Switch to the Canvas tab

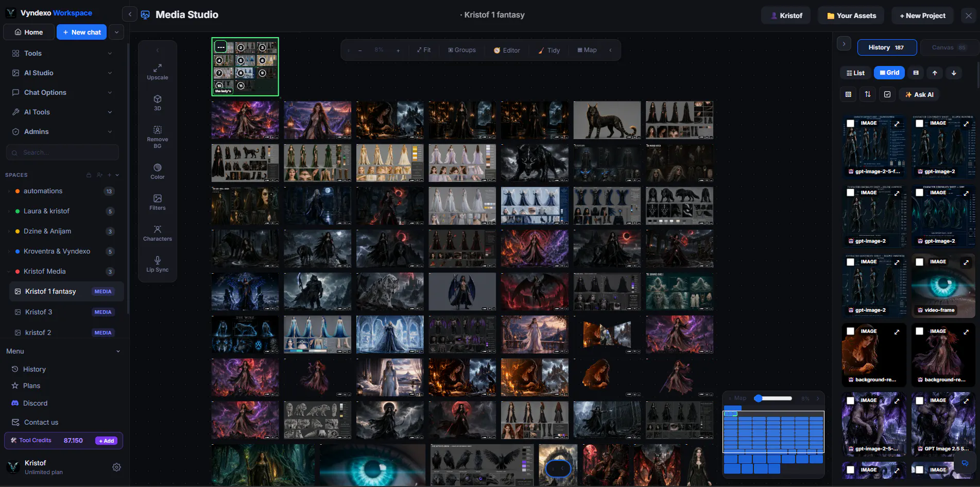[x=949, y=47]
